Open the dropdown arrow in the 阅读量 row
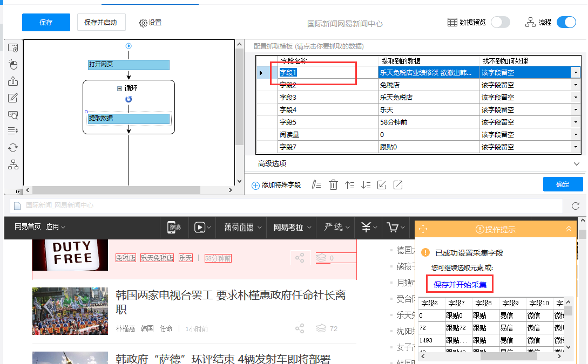The image size is (588, 364). [576, 134]
